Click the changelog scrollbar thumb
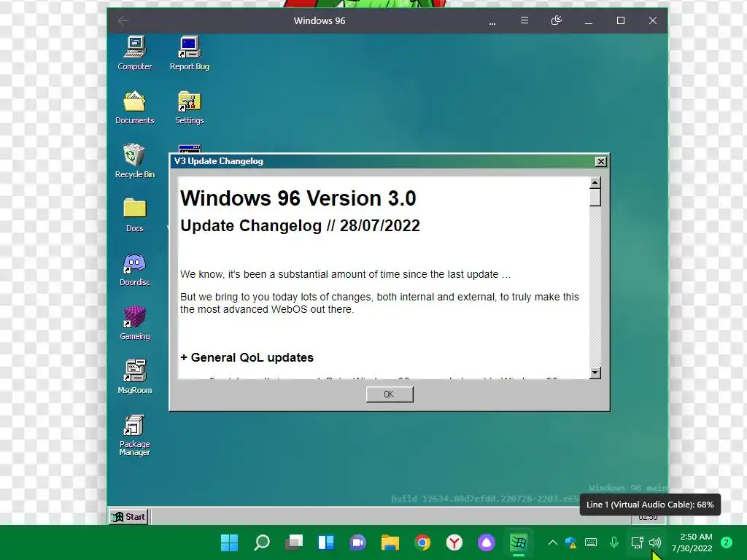This screenshot has height=560, width=747. pos(595,198)
